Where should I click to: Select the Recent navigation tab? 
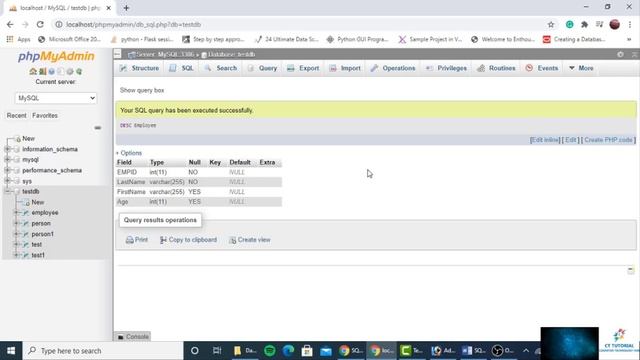pos(16,116)
